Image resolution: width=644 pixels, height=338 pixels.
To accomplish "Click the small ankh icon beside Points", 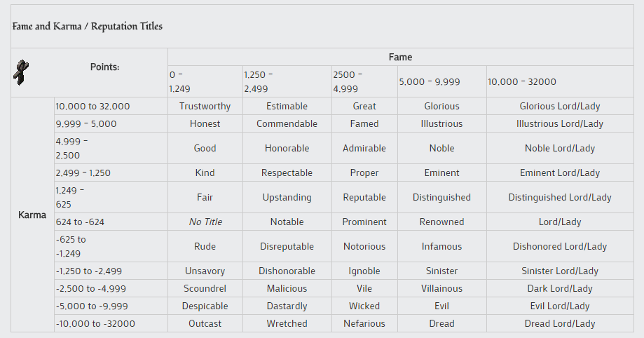I will [x=21, y=72].
